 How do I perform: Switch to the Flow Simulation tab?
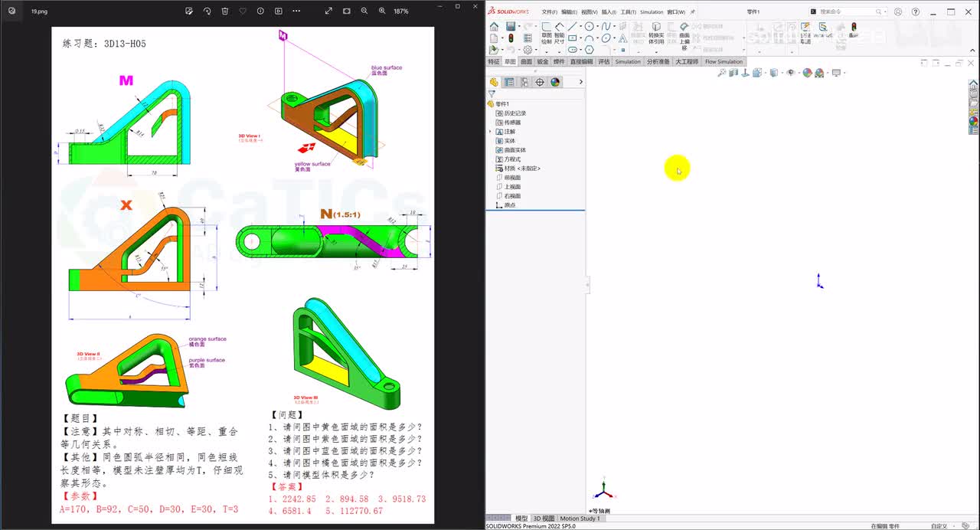tap(724, 62)
